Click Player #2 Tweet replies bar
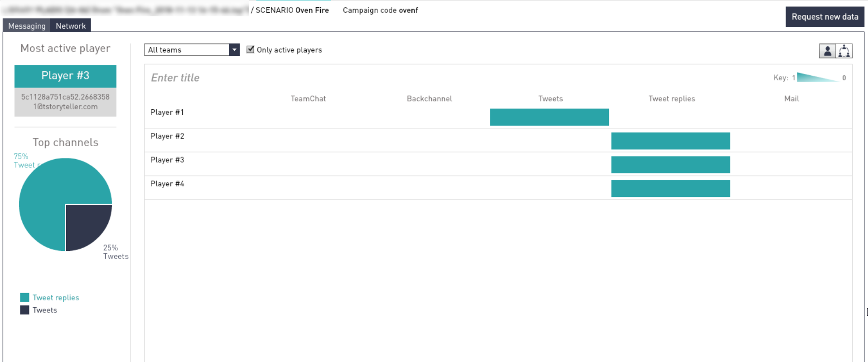The width and height of the screenshot is (868, 362). pyautogui.click(x=670, y=141)
